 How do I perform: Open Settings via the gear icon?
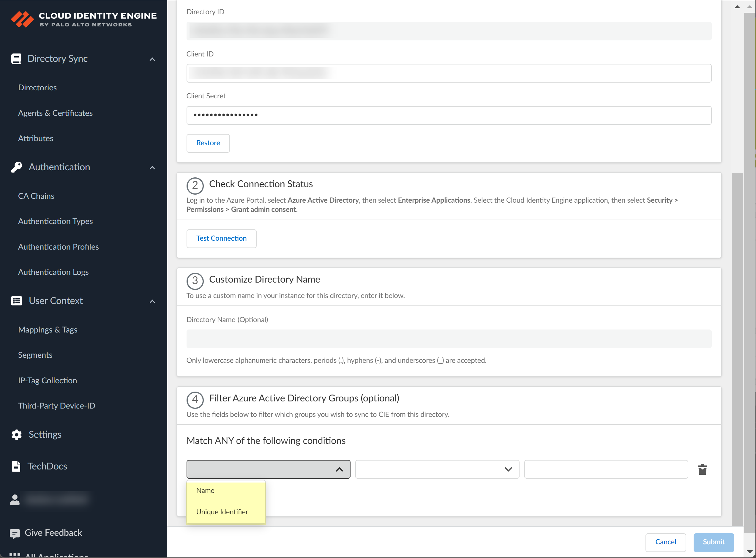click(16, 434)
